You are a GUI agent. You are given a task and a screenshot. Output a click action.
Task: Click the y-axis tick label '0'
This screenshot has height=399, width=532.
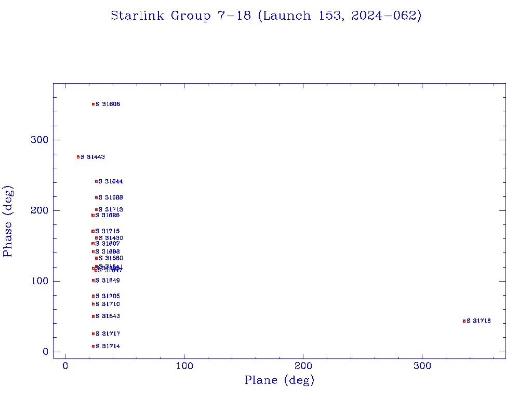(46, 352)
